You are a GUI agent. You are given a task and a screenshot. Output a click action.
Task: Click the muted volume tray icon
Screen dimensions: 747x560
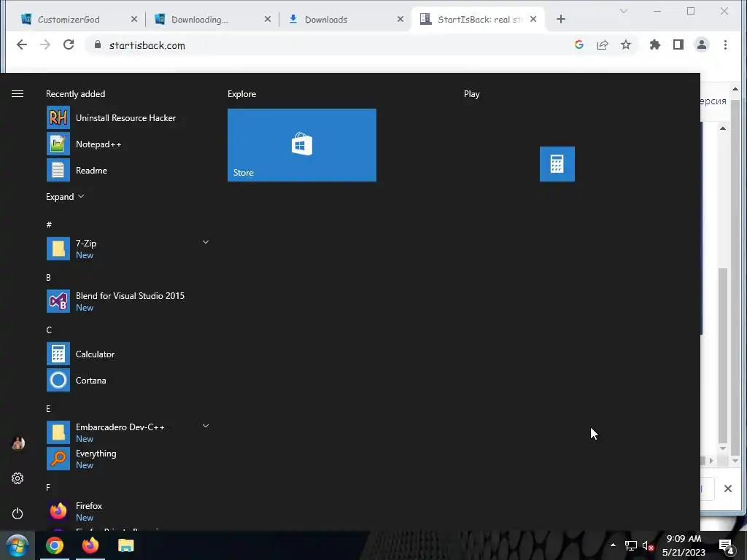[648, 545]
